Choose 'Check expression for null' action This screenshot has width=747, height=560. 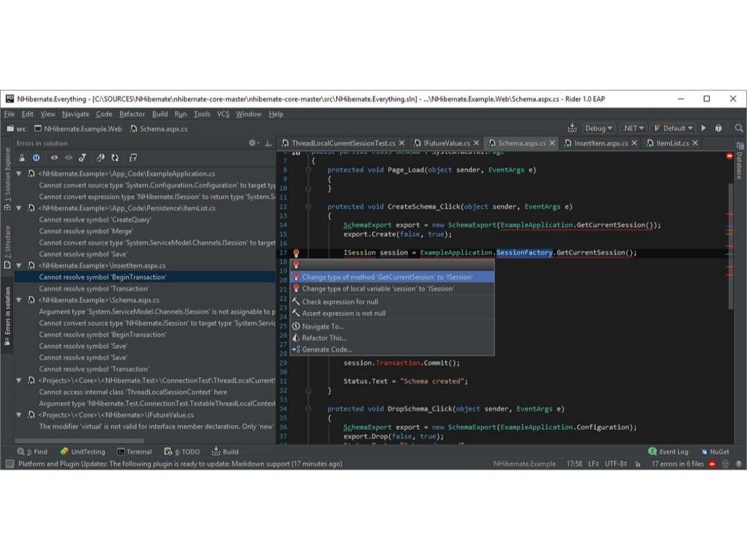(x=392, y=302)
